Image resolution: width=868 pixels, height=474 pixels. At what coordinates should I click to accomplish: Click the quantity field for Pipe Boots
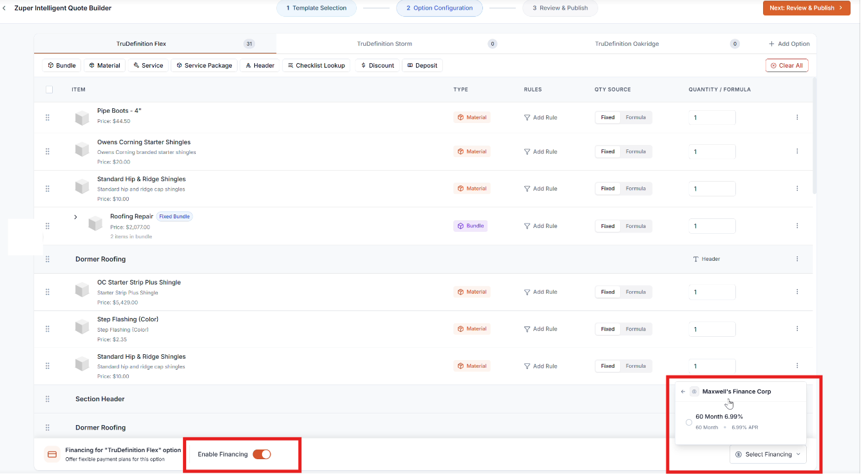(712, 118)
